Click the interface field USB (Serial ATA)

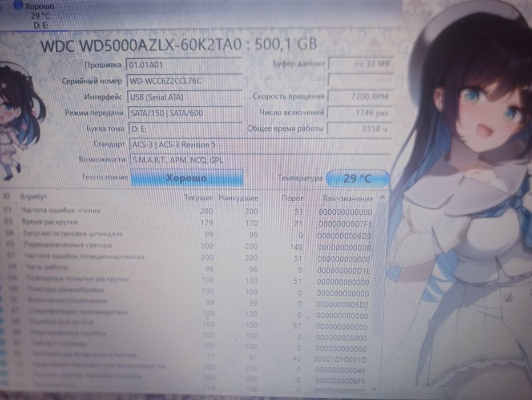click(185, 97)
